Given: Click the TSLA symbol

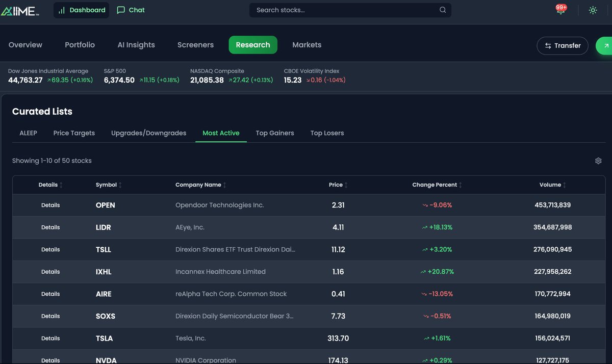Looking at the screenshot, I should (105, 339).
